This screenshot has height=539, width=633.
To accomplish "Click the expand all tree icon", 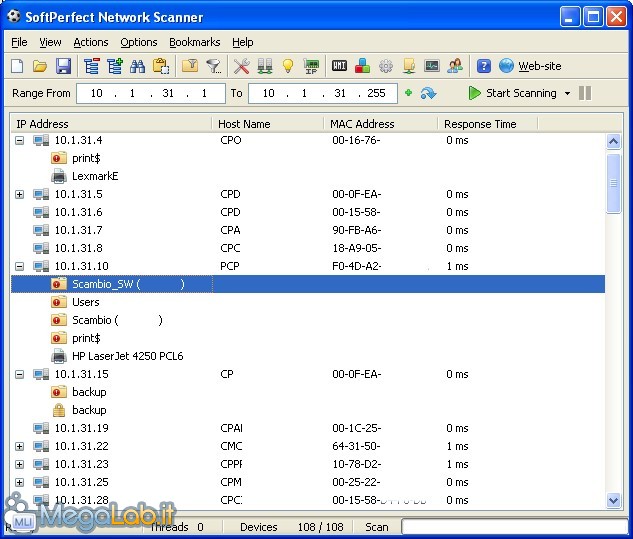I will [115, 66].
